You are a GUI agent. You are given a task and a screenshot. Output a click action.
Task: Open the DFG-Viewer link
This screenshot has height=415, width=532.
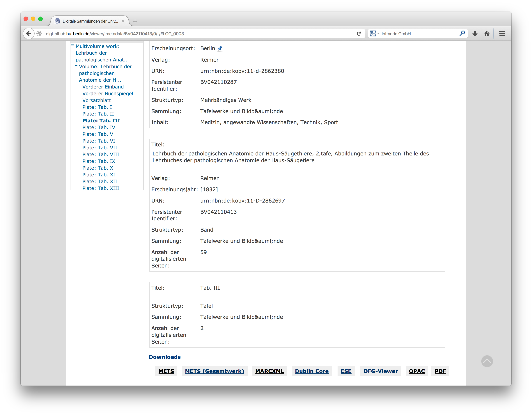(x=380, y=371)
